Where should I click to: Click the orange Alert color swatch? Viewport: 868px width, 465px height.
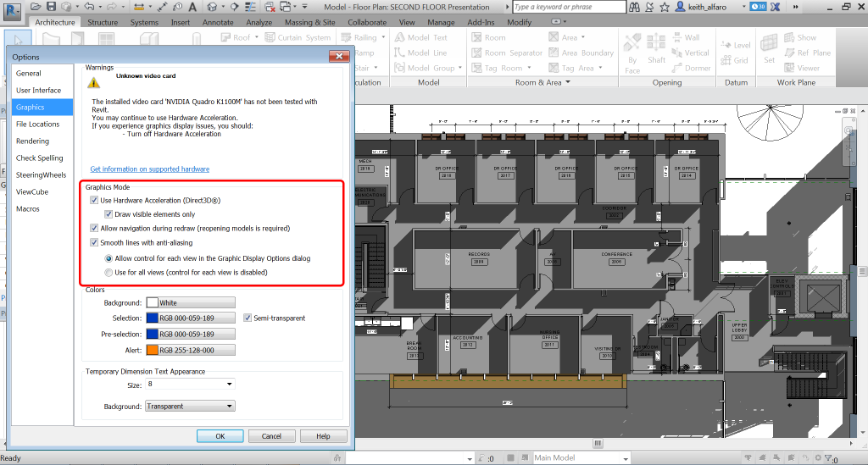coord(153,350)
